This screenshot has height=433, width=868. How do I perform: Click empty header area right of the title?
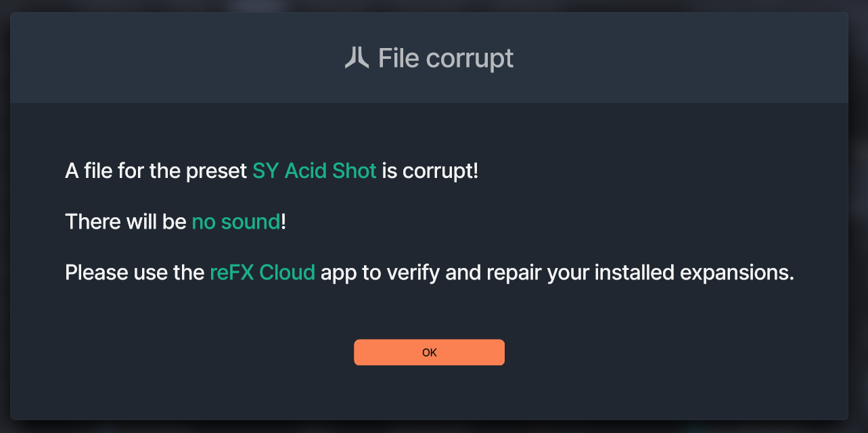coord(677,58)
